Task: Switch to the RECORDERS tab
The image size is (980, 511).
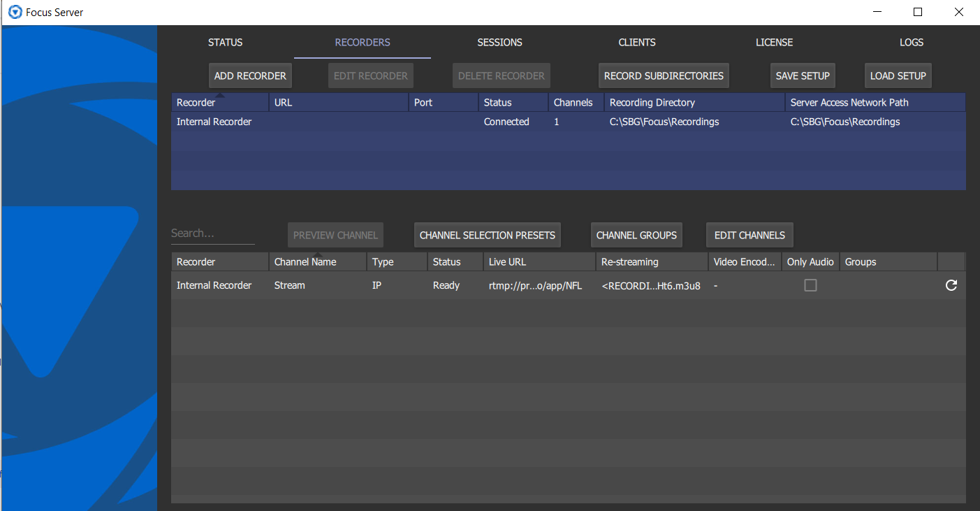Action: click(x=363, y=43)
